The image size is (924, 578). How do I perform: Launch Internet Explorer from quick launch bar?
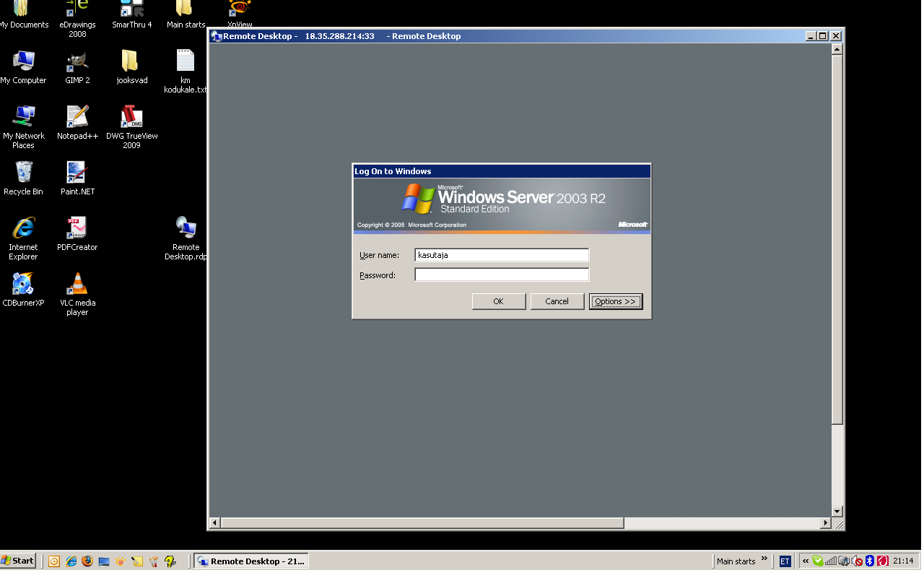click(71, 561)
